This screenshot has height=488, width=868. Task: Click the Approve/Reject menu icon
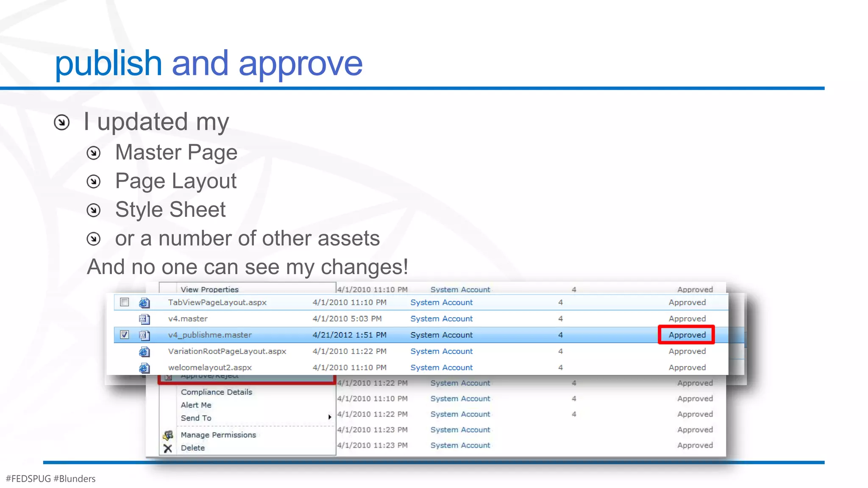click(x=168, y=377)
